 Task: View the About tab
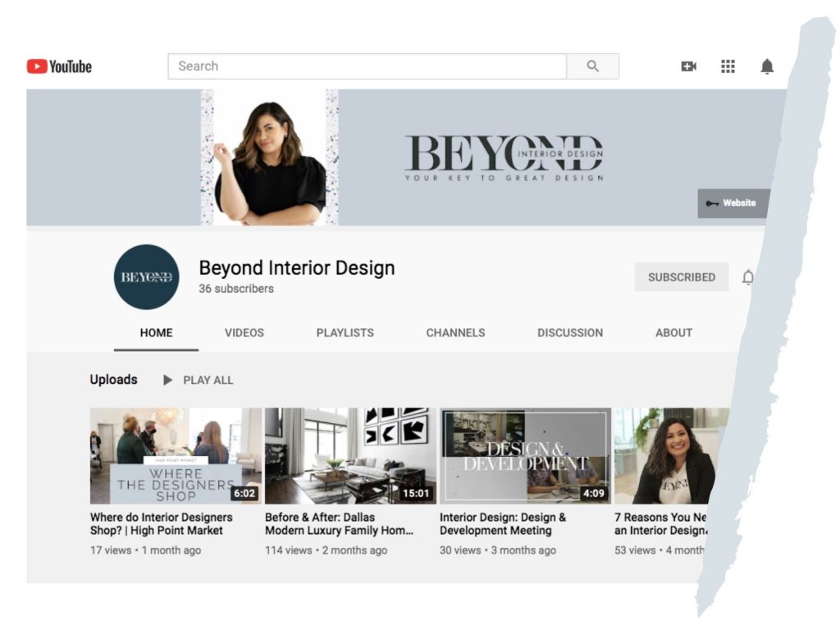[674, 333]
